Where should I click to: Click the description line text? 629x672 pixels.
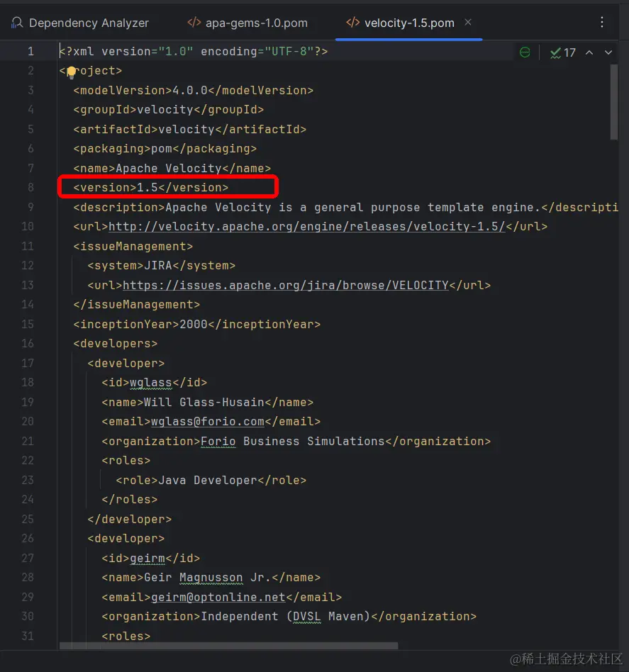click(x=345, y=208)
